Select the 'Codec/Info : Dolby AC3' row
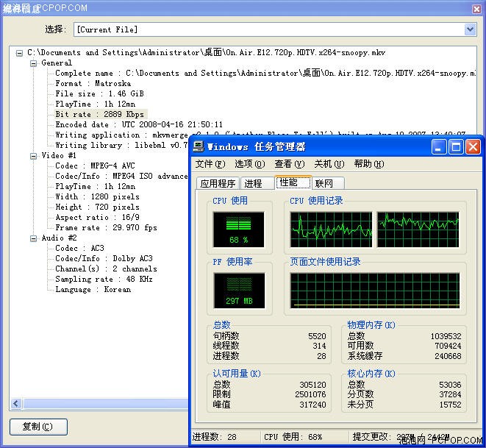Viewport: 486px width, 448px height. [104, 258]
